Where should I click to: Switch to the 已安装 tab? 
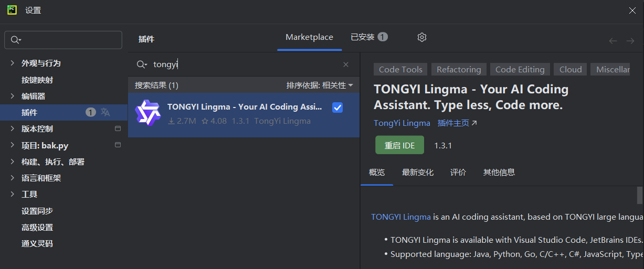point(369,37)
